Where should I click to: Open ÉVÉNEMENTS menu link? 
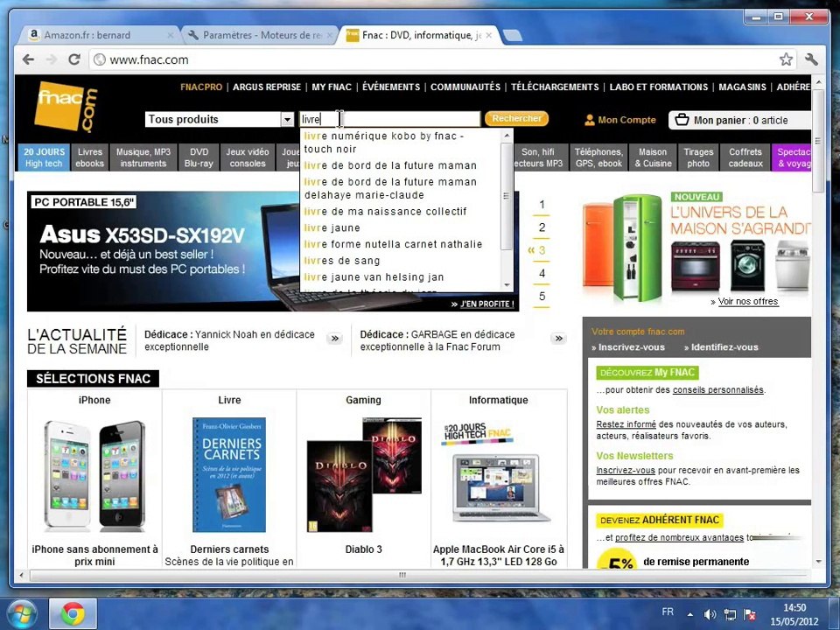coord(391,87)
